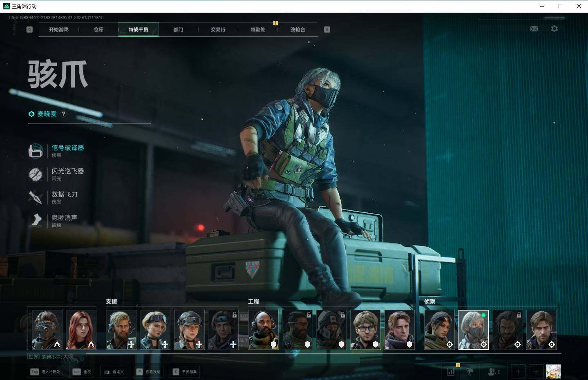Screen dimensions: 588x380
Task: Select the 特战干员 tab
Action: pyautogui.click(x=139, y=29)
